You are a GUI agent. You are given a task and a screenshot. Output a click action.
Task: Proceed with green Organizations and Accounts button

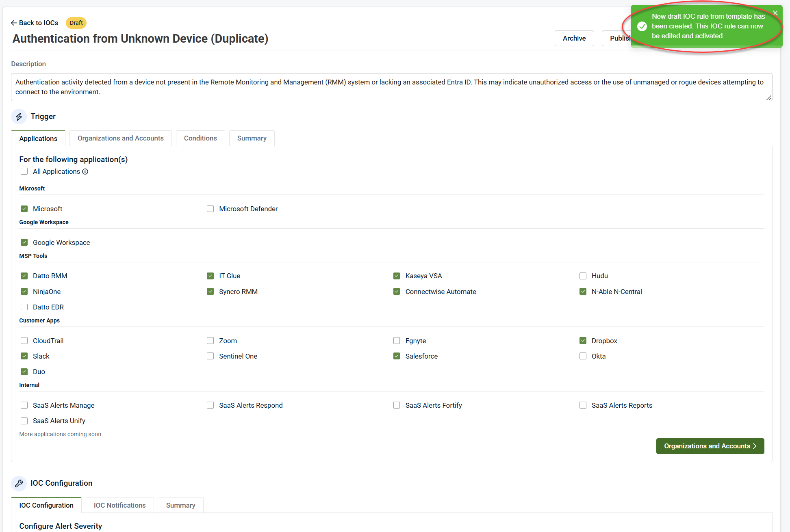pyautogui.click(x=710, y=446)
